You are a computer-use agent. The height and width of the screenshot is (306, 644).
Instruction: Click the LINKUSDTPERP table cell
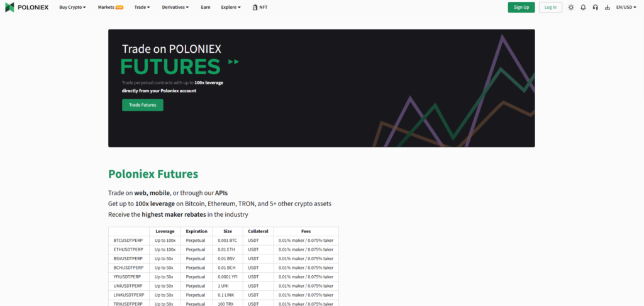tap(129, 295)
